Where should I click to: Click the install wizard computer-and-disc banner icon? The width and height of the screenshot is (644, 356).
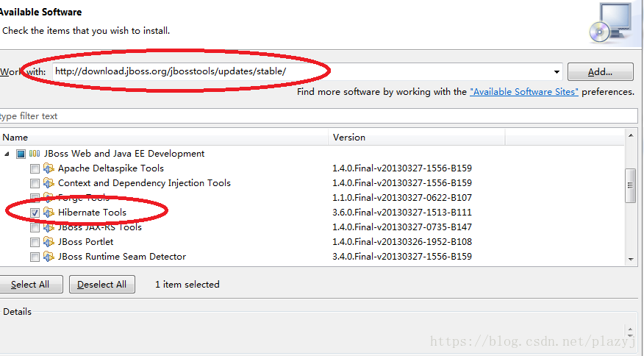[610, 23]
